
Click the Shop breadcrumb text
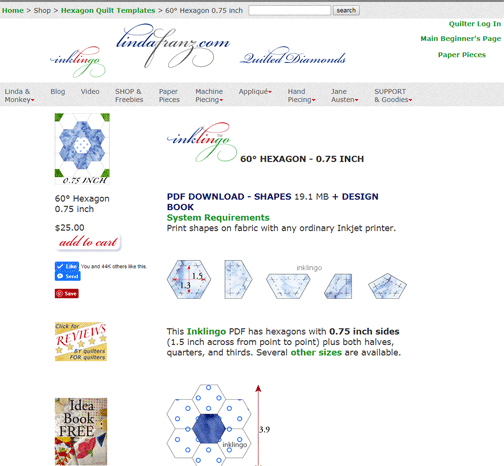coord(42,10)
